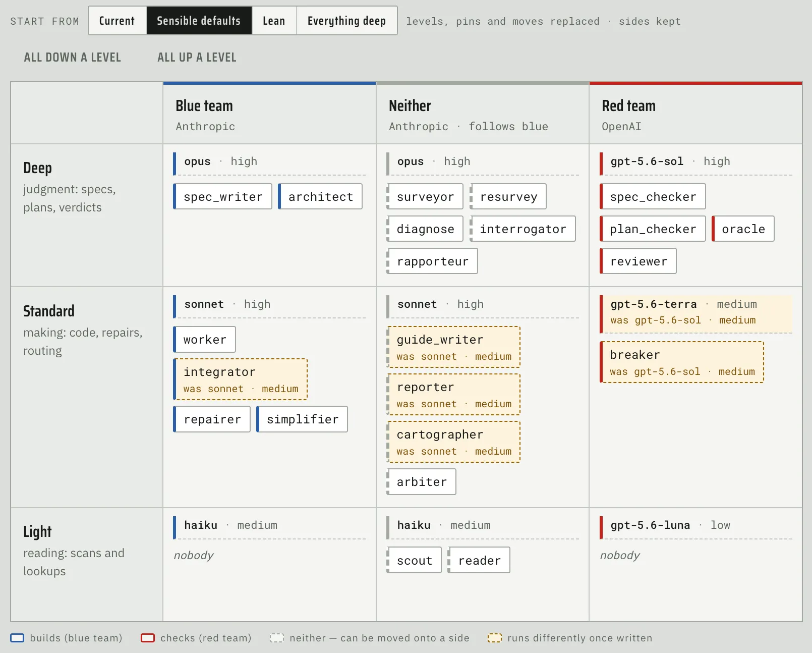Click the reporter role chip
Image resolution: width=812 pixels, height=653 pixels.
453,394
